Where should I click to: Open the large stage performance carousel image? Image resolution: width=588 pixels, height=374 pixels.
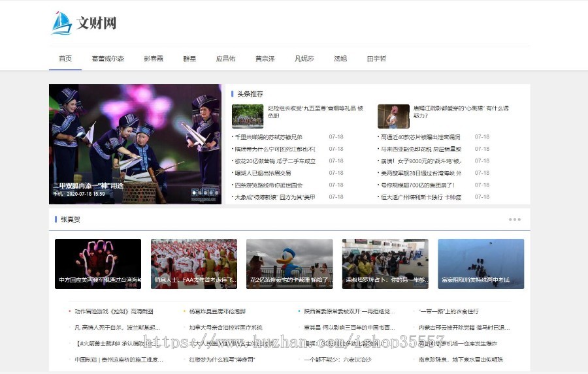pos(135,144)
